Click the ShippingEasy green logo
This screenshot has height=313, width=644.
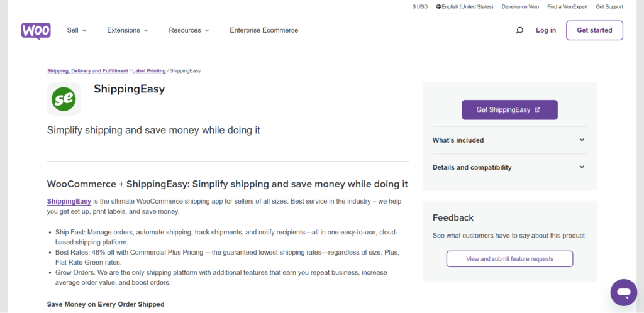click(x=64, y=99)
